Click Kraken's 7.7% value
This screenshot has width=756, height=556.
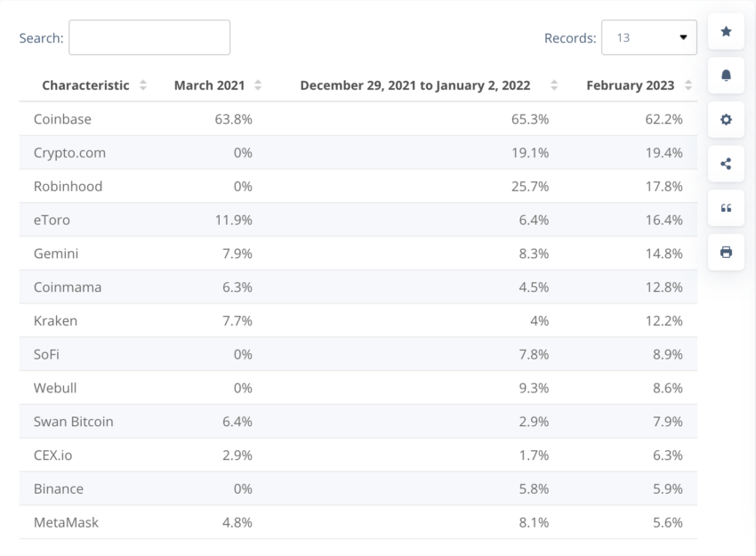237,320
